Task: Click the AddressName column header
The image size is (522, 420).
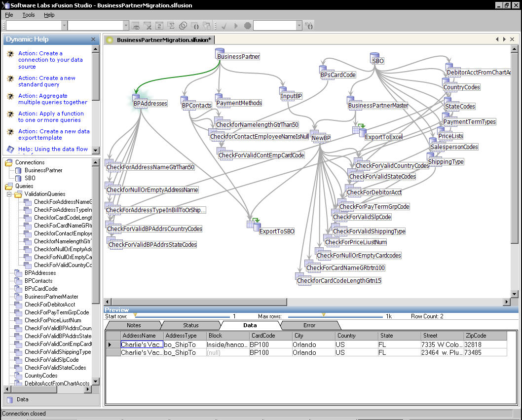Action: click(x=142, y=336)
